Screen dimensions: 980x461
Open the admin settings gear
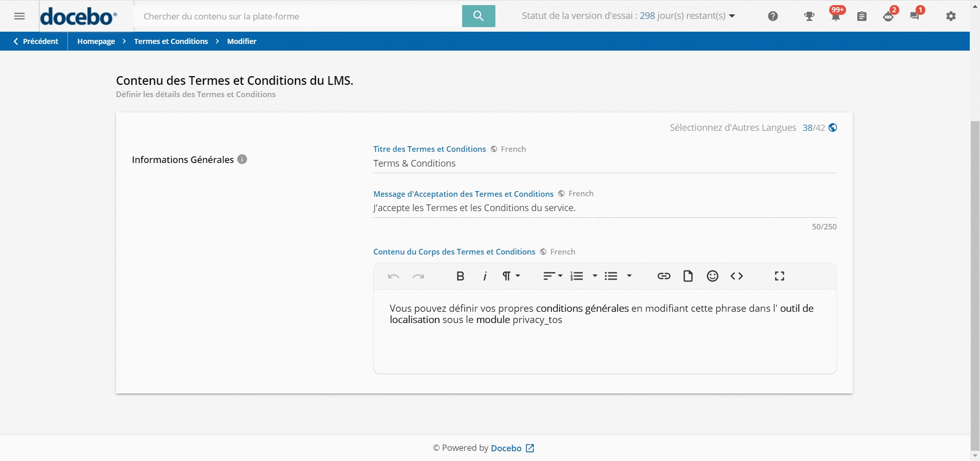(x=950, y=16)
